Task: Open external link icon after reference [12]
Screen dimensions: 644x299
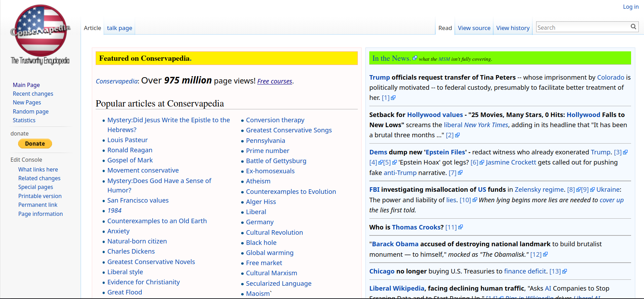Action: (545, 254)
